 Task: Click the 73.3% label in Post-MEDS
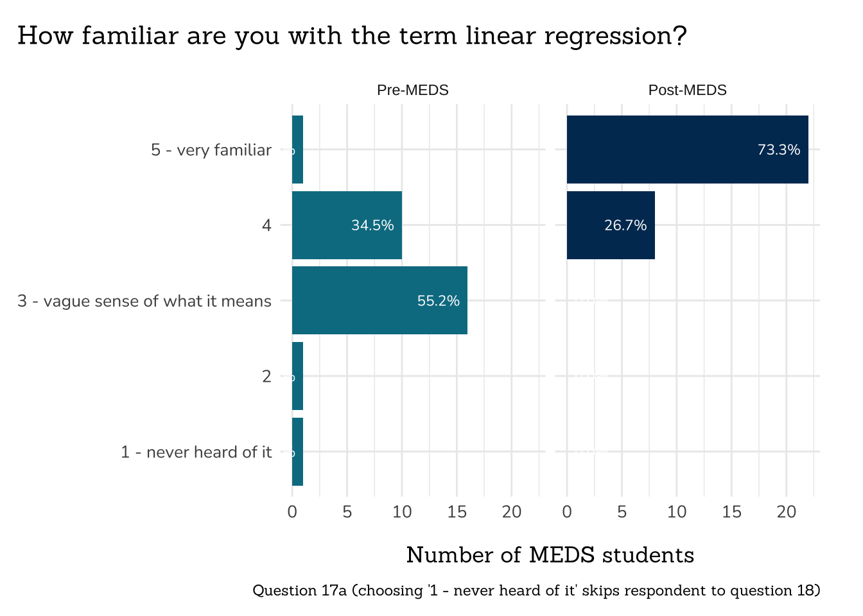(x=779, y=150)
